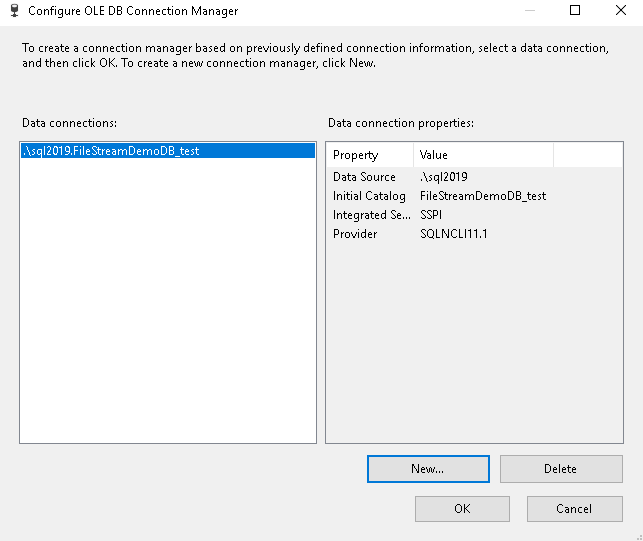Delete the selected data connection
Image resolution: width=643 pixels, height=541 pixels.
(x=560, y=469)
